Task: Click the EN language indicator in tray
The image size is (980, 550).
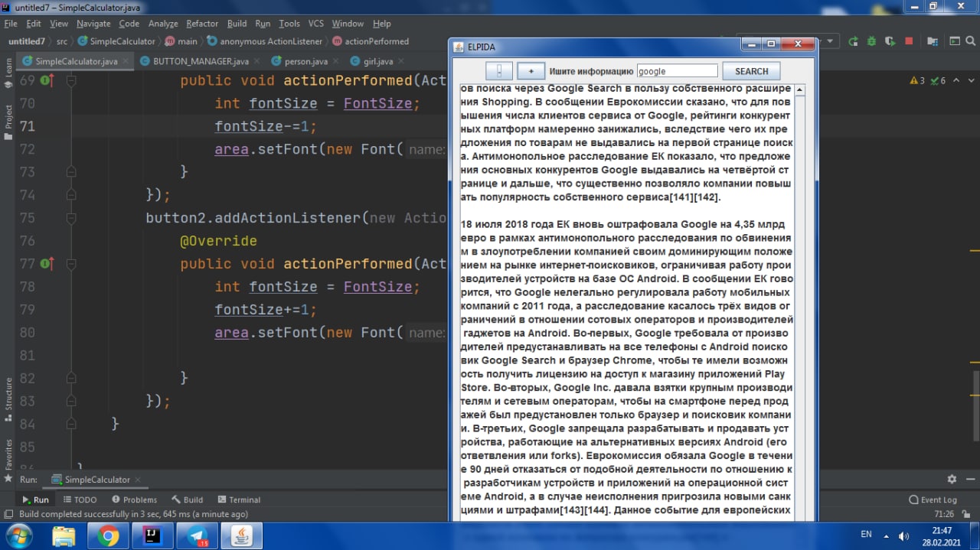Action: click(867, 534)
